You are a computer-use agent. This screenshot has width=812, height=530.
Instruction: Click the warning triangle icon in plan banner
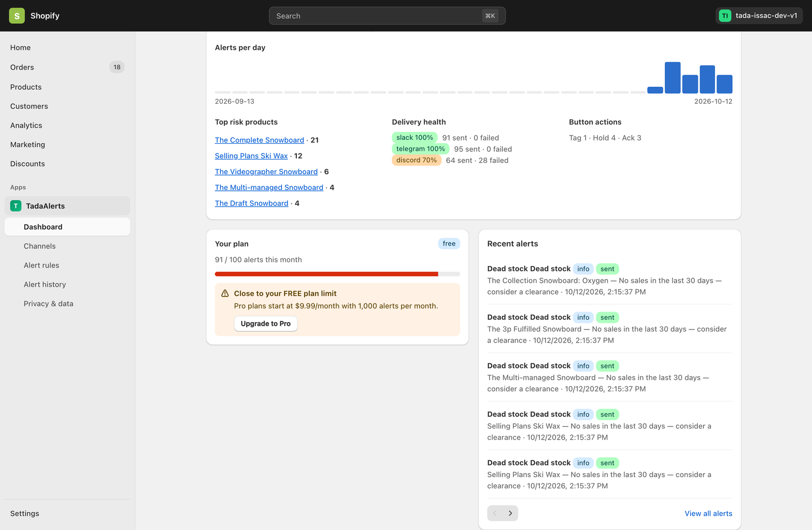tap(225, 293)
